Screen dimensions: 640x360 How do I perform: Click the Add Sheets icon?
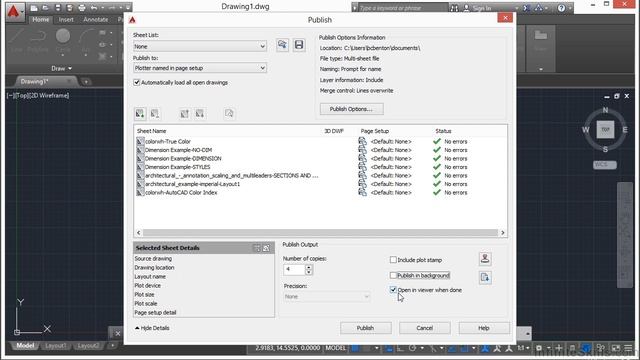pyautogui.click(x=140, y=113)
